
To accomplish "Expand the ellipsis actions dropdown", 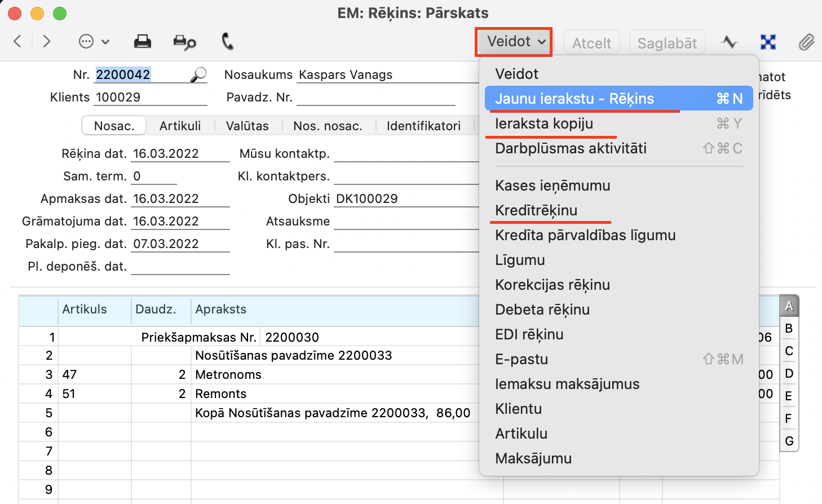I will tap(94, 42).
